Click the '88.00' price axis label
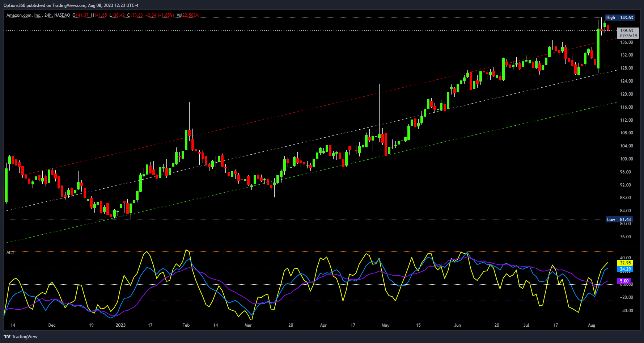This screenshot has height=343, width=644. pyautogui.click(x=626, y=198)
